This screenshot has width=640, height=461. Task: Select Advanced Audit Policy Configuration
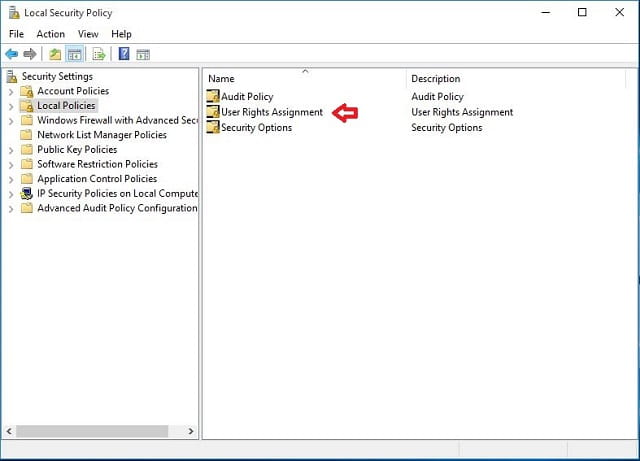pyautogui.click(x=117, y=208)
